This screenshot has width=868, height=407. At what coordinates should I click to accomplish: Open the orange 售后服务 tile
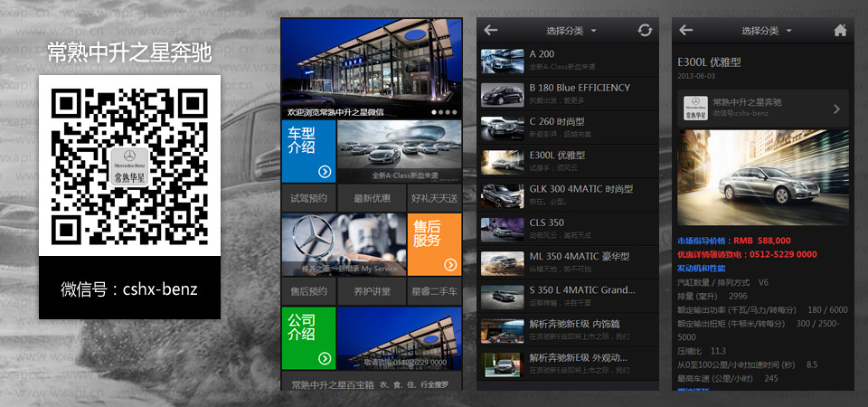(435, 244)
